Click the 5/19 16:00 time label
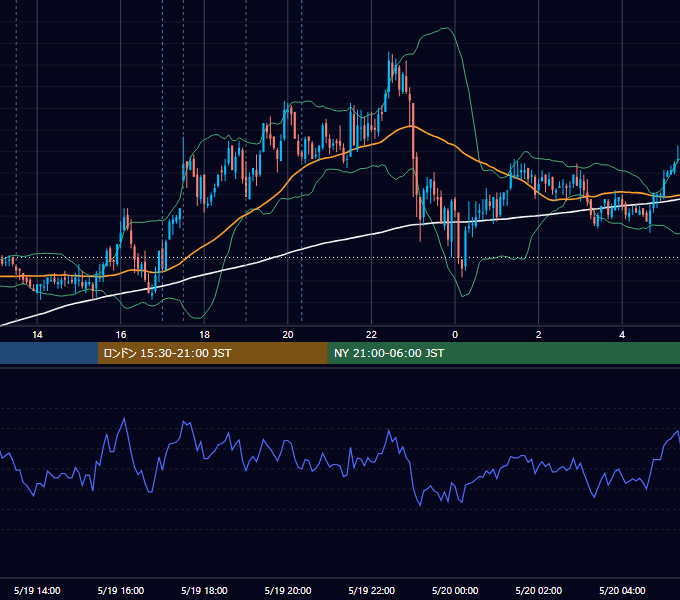The height and width of the screenshot is (600, 680). (121, 590)
